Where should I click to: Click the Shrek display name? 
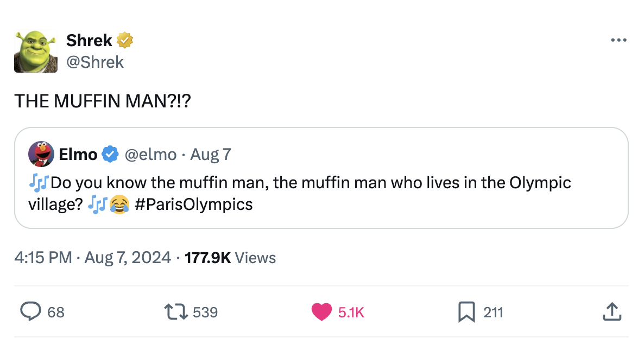click(89, 40)
